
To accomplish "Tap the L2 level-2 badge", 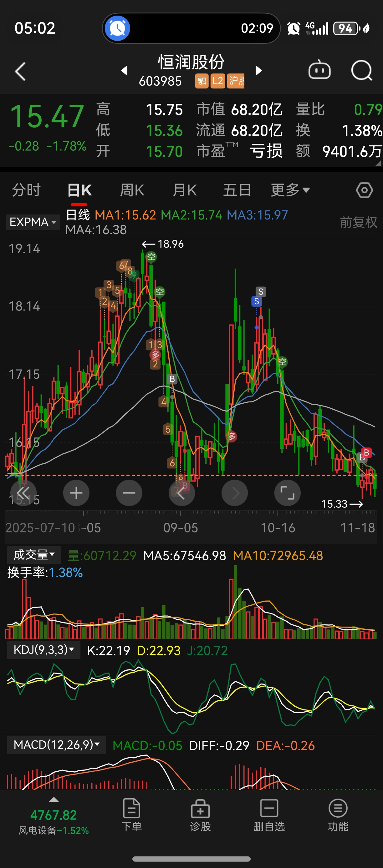I will click(x=218, y=81).
